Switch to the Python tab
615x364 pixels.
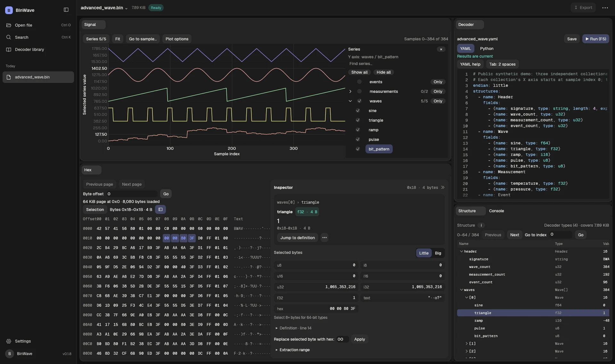pyautogui.click(x=487, y=49)
